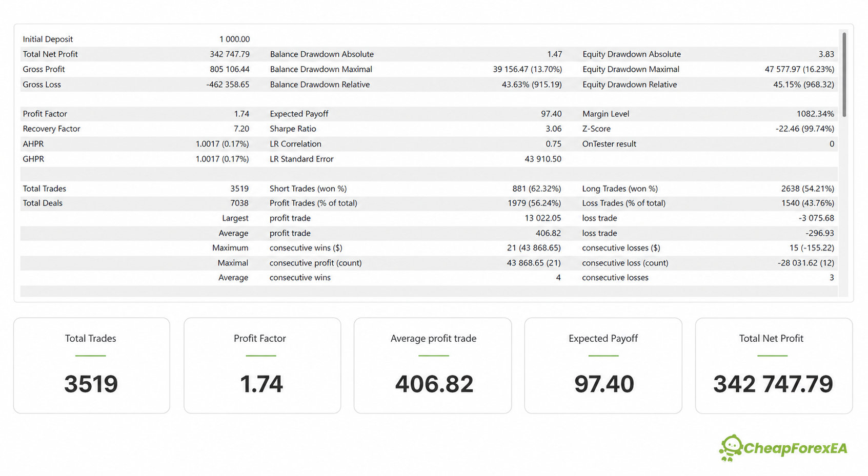
Task: Click the value 21 (43 868.65)
Action: point(534,247)
